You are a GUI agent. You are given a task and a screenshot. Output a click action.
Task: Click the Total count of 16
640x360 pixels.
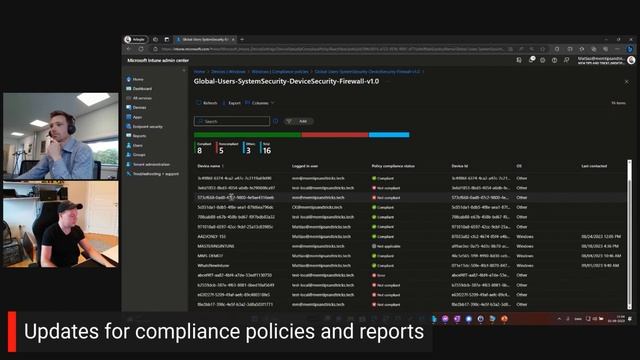point(267,151)
